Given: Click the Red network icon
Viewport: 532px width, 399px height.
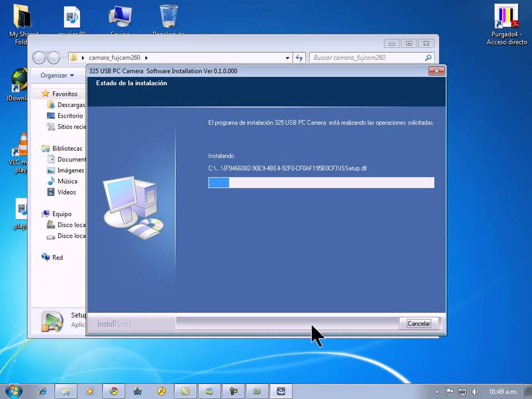Looking at the screenshot, I should 45,257.
